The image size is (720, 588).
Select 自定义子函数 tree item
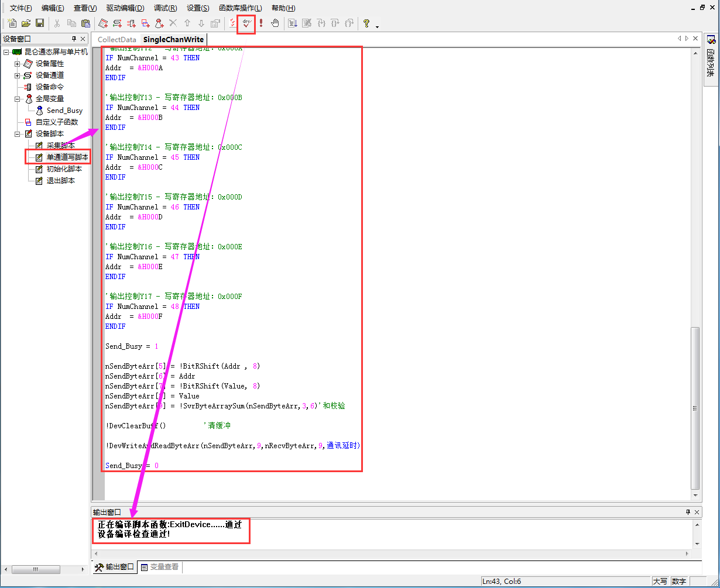(56, 122)
